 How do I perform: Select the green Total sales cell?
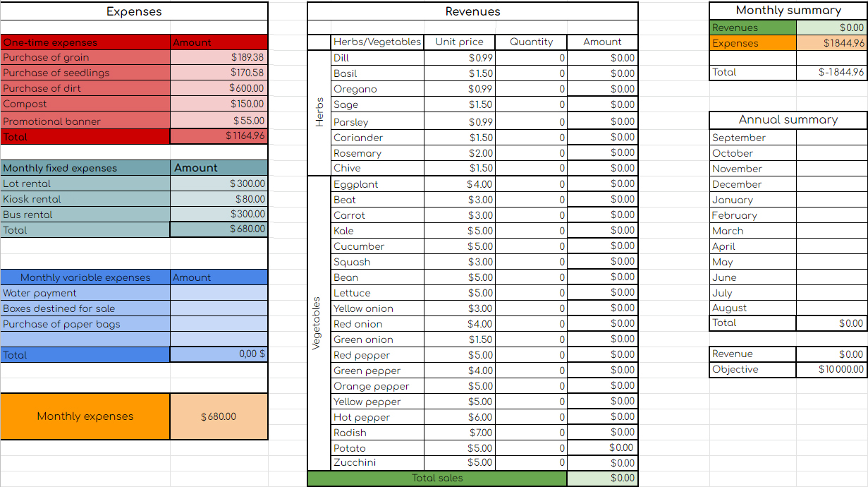click(437, 478)
